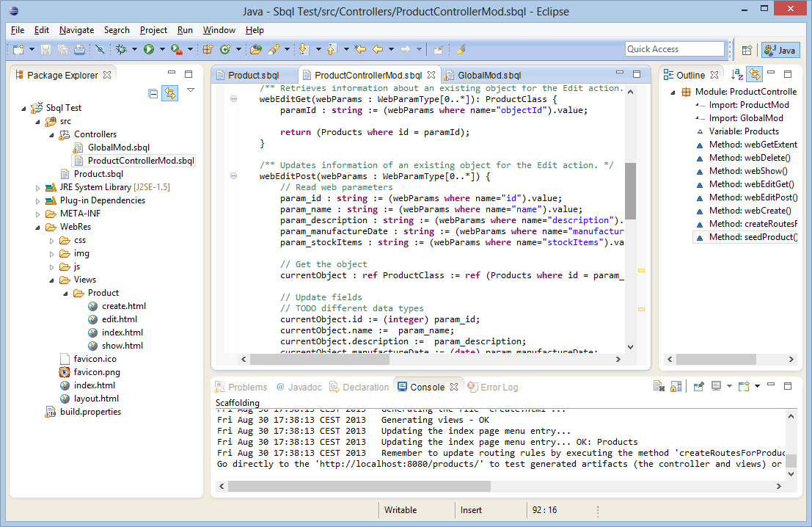Screen dimensions: 812x527
Task: Switch to the Java perspective button
Action: (x=780, y=50)
